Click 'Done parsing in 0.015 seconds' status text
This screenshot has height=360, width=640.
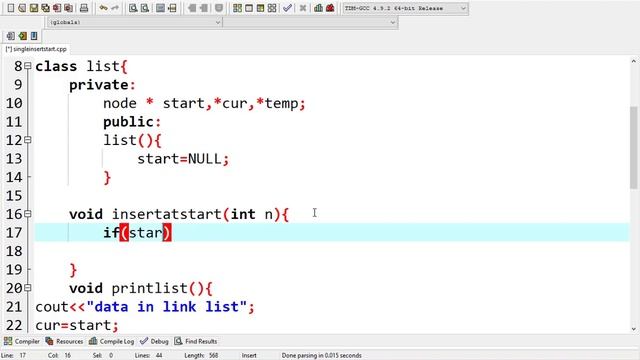[322, 356]
